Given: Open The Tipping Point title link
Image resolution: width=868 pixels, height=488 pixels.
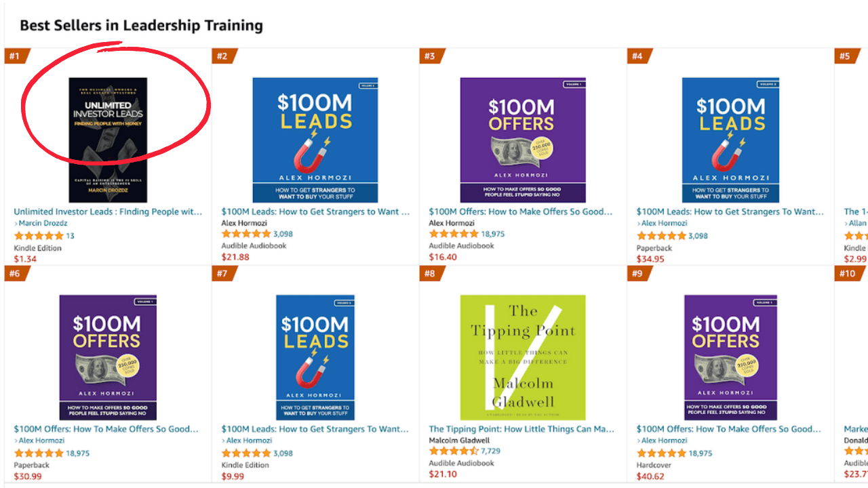Looking at the screenshot, I should pyautogui.click(x=521, y=429).
